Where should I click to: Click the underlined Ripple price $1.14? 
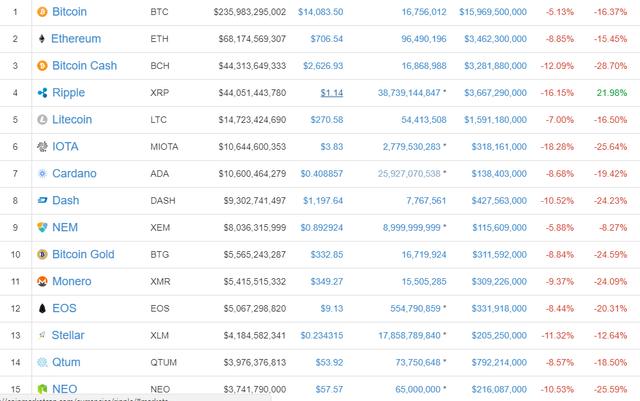(331, 93)
